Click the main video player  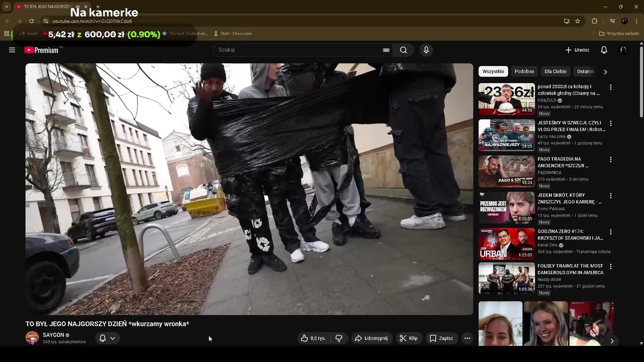point(249,189)
